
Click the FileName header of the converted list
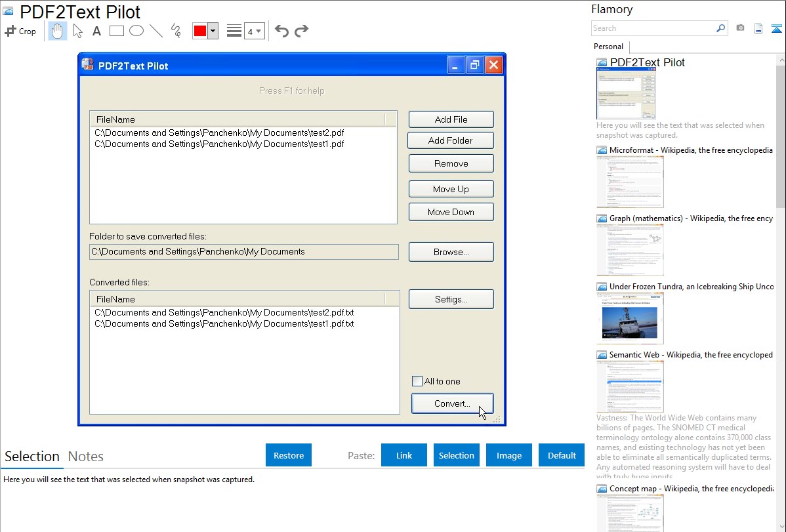click(237, 299)
